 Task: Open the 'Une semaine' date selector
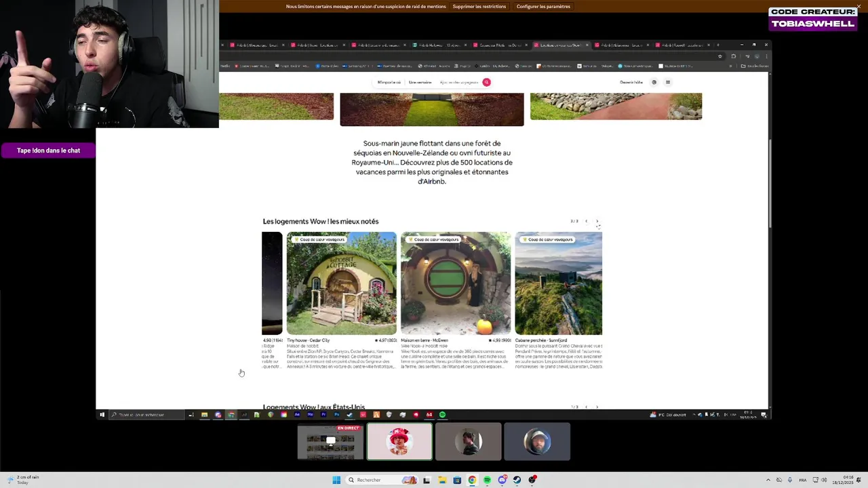(420, 82)
